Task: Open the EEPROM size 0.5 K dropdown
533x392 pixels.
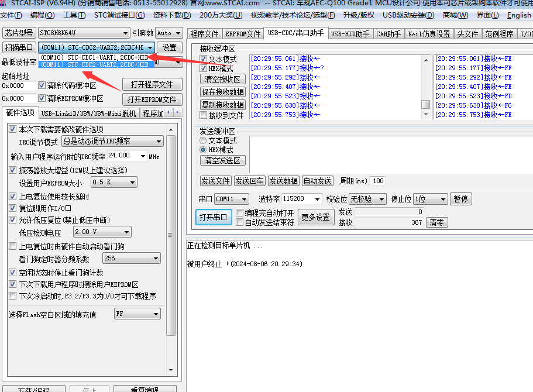Action: [x=114, y=182]
